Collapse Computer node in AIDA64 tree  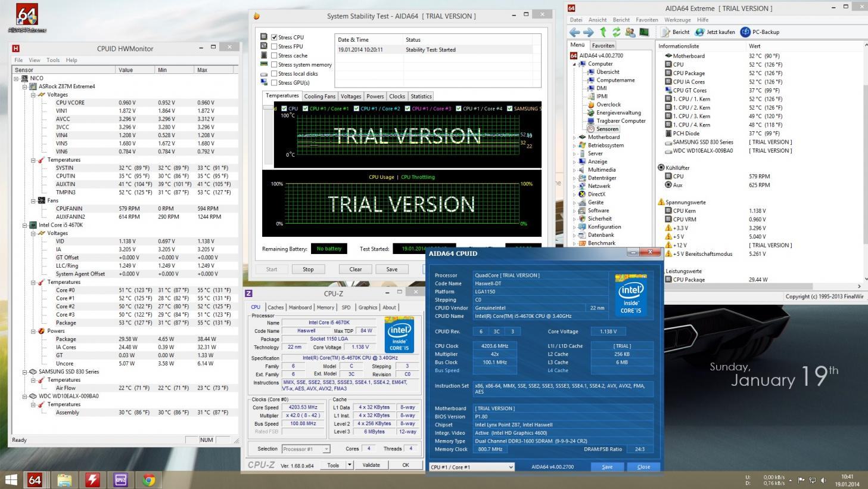pyautogui.click(x=575, y=64)
